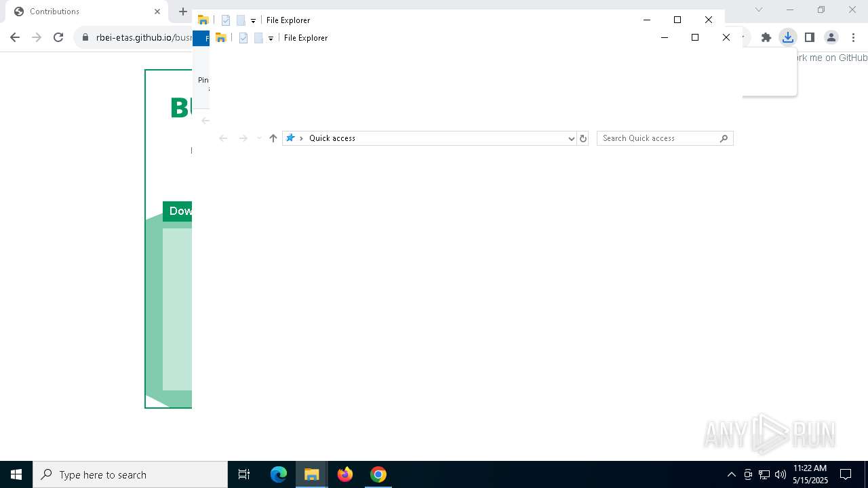
Task: Open Customize Quick Access Toolbar in front Explorer
Action: [271, 39]
